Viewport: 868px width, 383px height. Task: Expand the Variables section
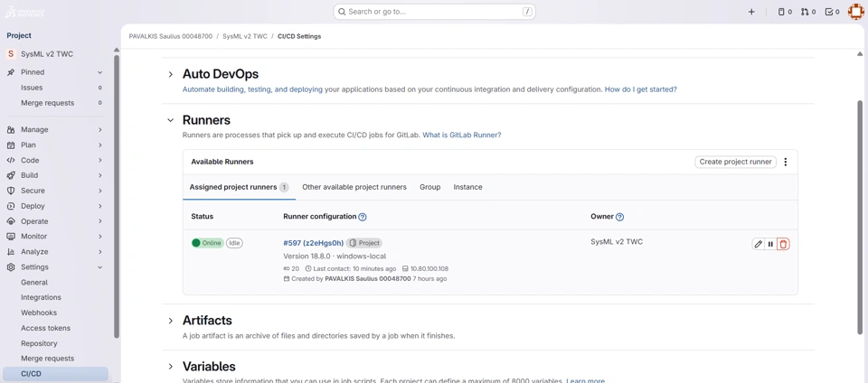click(170, 367)
